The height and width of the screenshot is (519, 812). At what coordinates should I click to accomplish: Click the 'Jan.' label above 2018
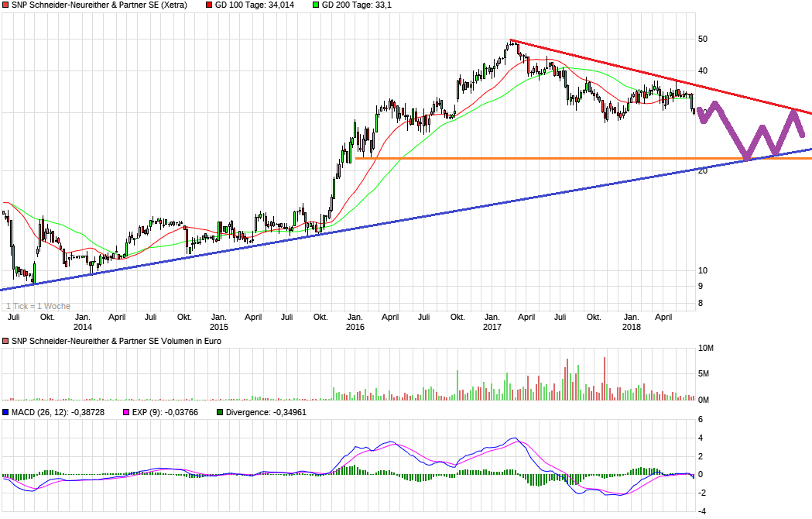(x=632, y=318)
